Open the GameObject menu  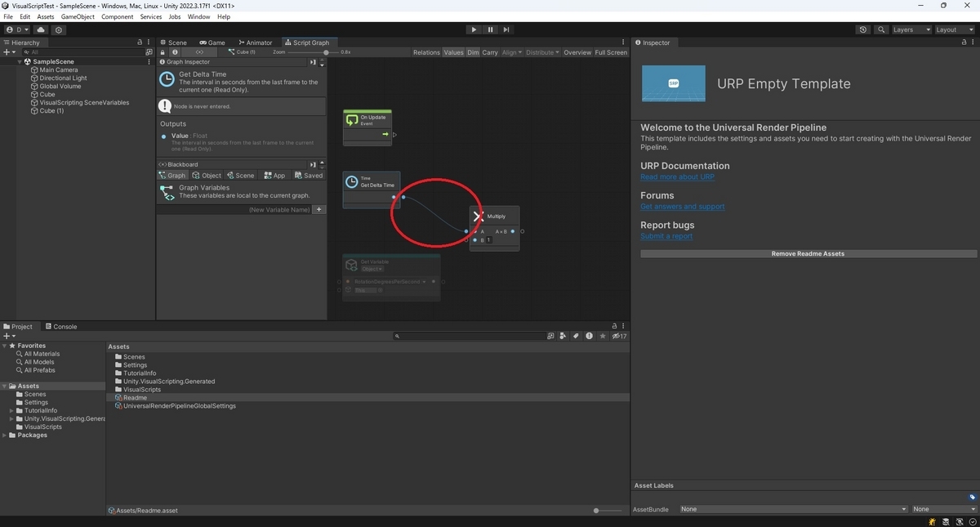(x=77, y=16)
